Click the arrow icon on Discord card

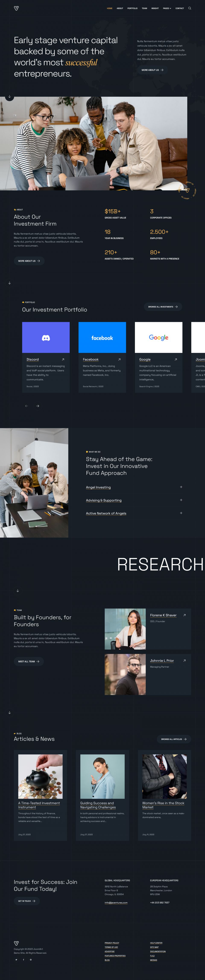63,359
